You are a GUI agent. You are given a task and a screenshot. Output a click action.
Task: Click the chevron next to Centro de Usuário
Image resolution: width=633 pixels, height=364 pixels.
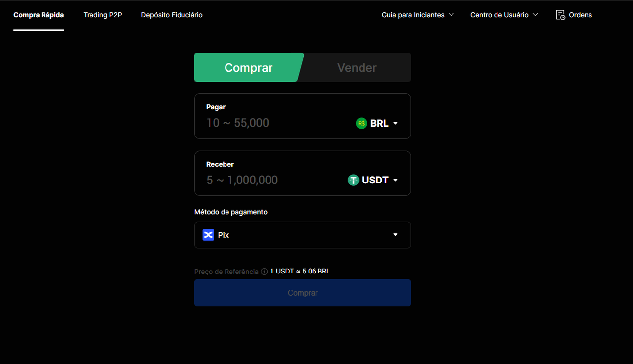(x=535, y=15)
